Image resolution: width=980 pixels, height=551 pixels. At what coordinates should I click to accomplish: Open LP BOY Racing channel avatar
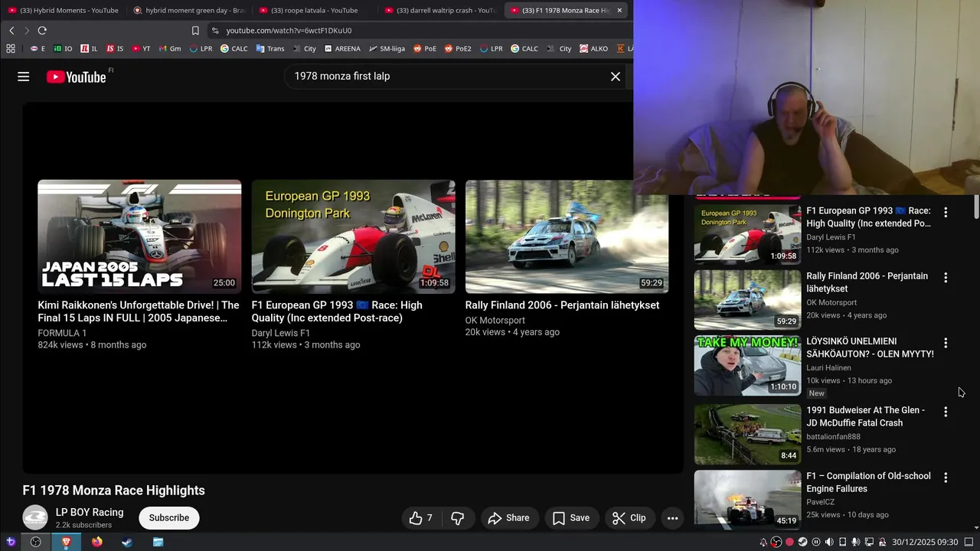pos(35,518)
